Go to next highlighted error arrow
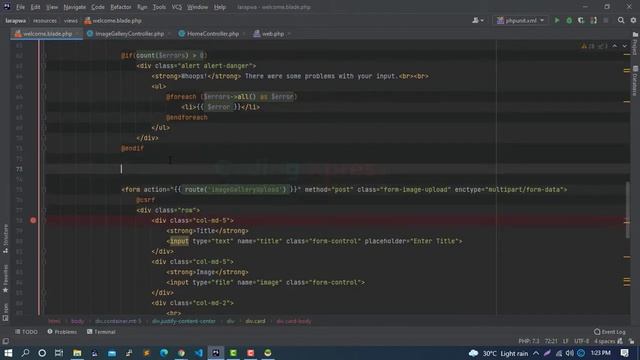Image resolution: width=640 pixels, height=360 pixels. pyautogui.click(x=624, y=46)
